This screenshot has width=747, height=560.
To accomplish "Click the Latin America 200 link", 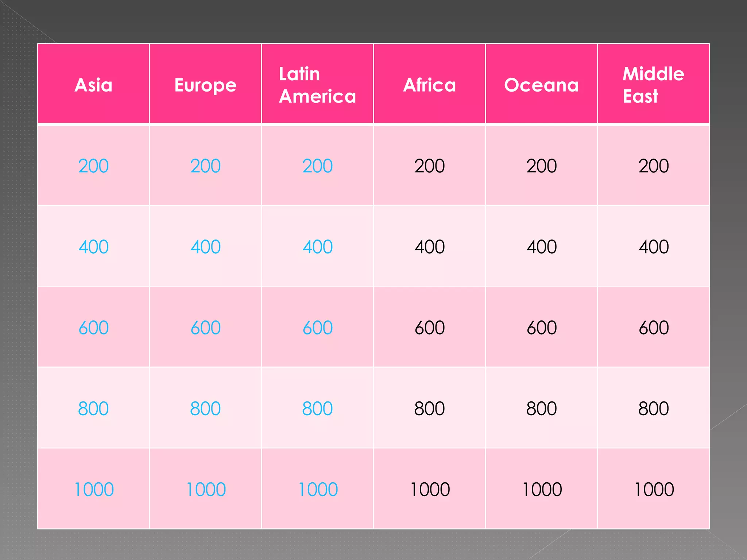I will 317,166.
